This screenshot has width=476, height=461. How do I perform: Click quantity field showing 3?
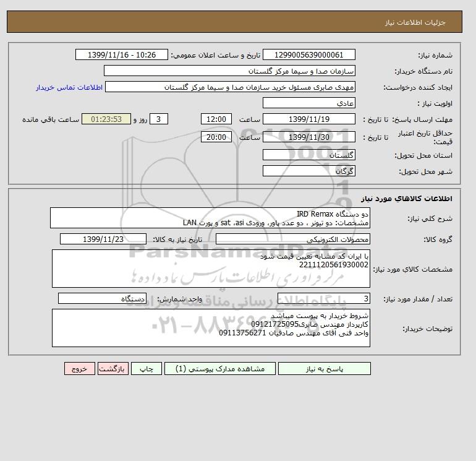[x=323, y=298]
